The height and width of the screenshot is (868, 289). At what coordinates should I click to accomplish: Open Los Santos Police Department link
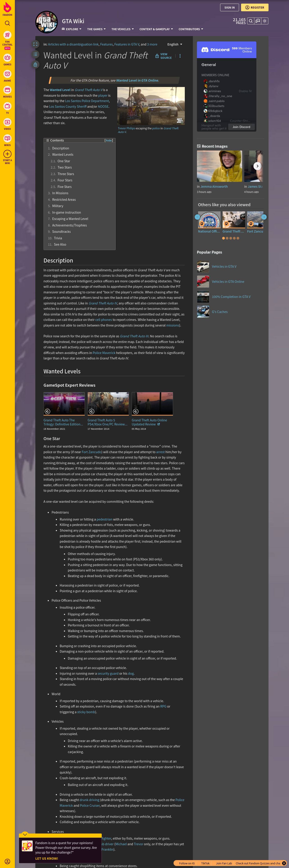[x=87, y=101]
